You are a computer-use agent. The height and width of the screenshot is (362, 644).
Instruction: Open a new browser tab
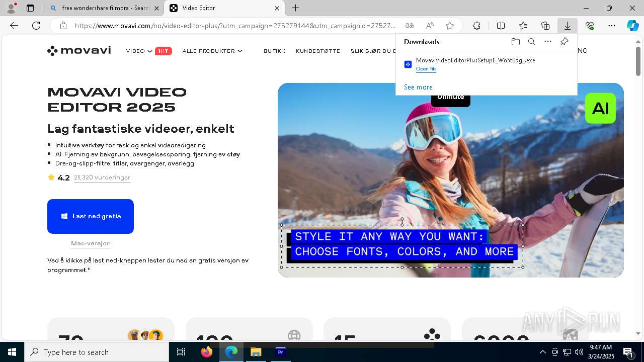296,8
